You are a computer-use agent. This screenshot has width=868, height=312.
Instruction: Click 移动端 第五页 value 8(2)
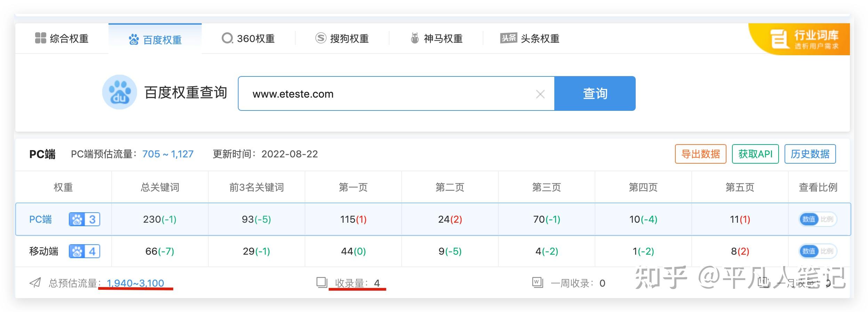coord(740,251)
